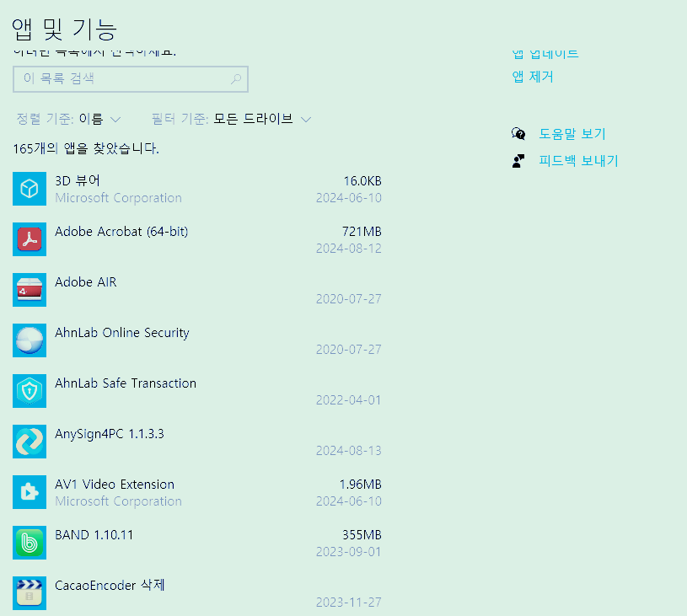The image size is (687, 616).
Task: Open the 필터 기준: 모든 드라이브 dropdown
Action: coord(231,119)
